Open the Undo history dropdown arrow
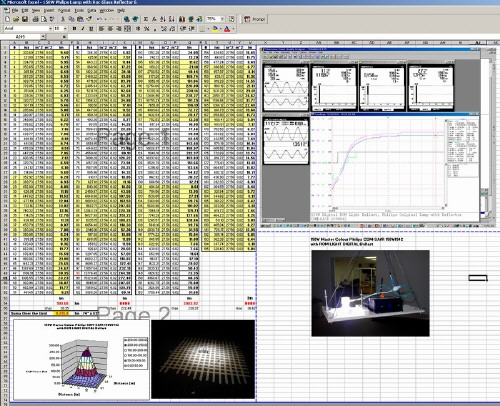Viewport: 500px width, 406px height. pos(105,19)
